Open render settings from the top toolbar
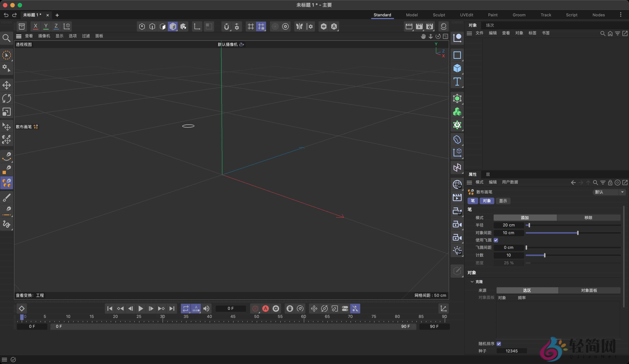 coord(430,26)
